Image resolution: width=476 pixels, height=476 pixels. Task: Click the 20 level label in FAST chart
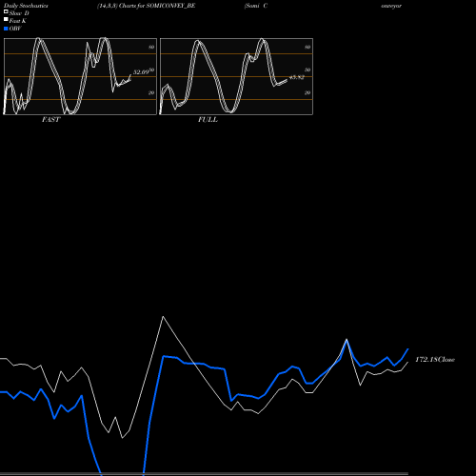[x=151, y=92]
